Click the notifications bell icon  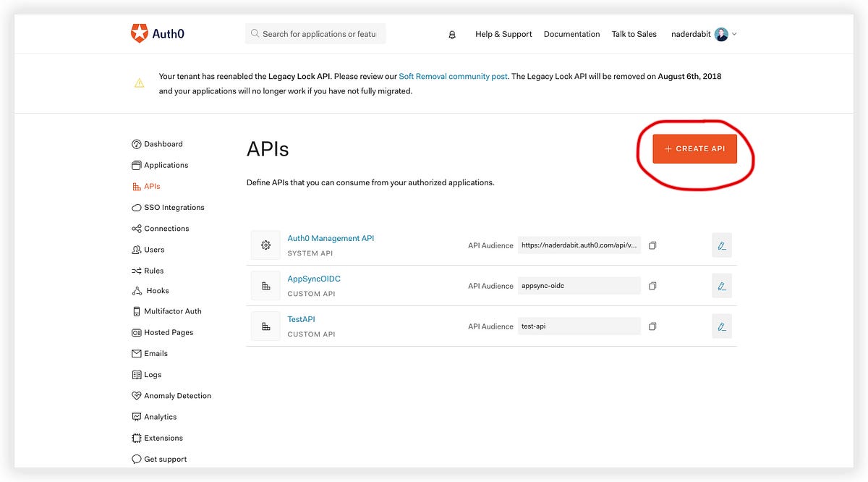(451, 33)
